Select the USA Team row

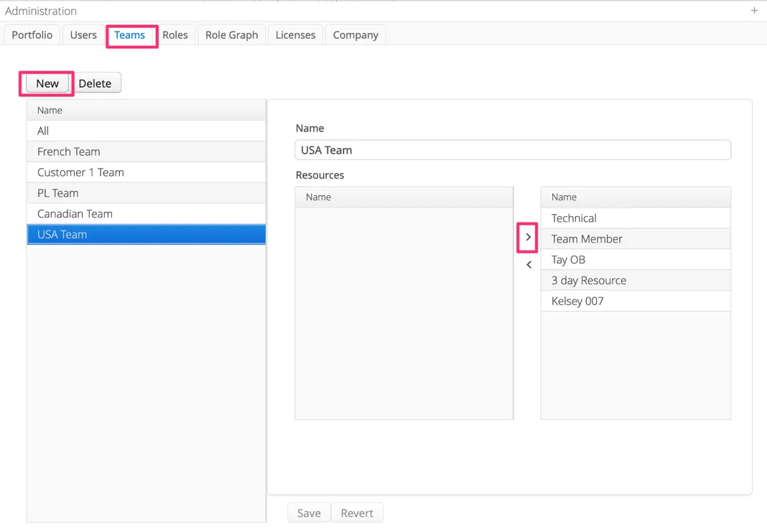click(x=147, y=234)
